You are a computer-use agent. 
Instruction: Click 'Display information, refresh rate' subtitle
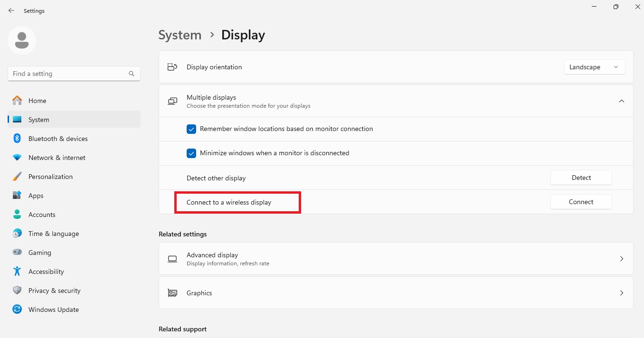[x=228, y=263]
